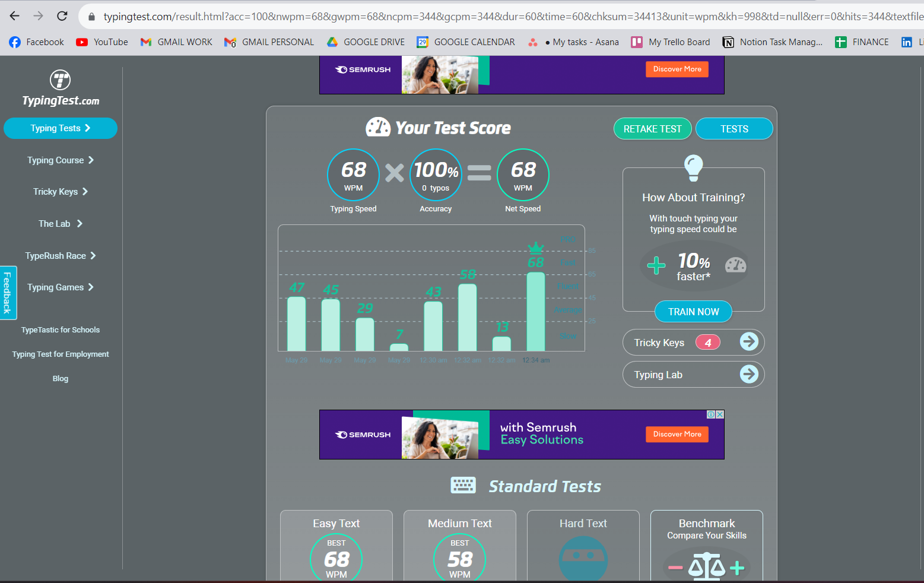Expand The Lab menu
The height and width of the screenshot is (583, 924).
click(61, 224)
